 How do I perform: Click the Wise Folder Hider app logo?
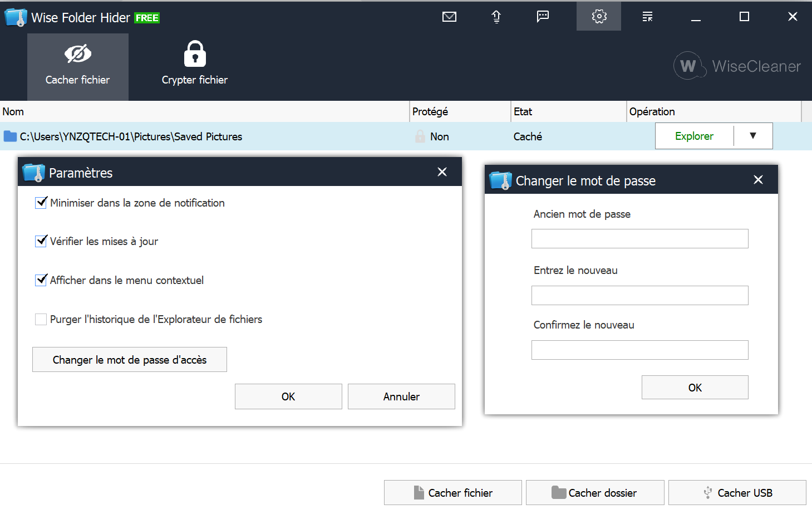click(16, 17)
